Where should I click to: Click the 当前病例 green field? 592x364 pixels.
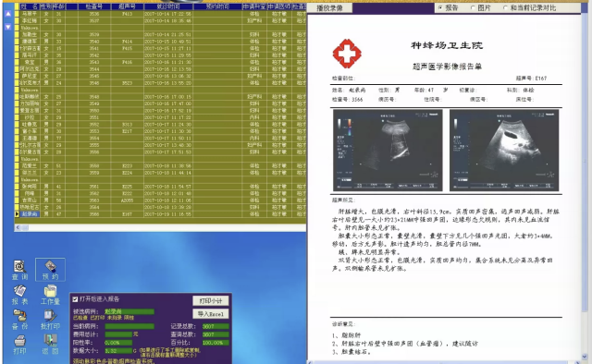[x=129, y=326]
